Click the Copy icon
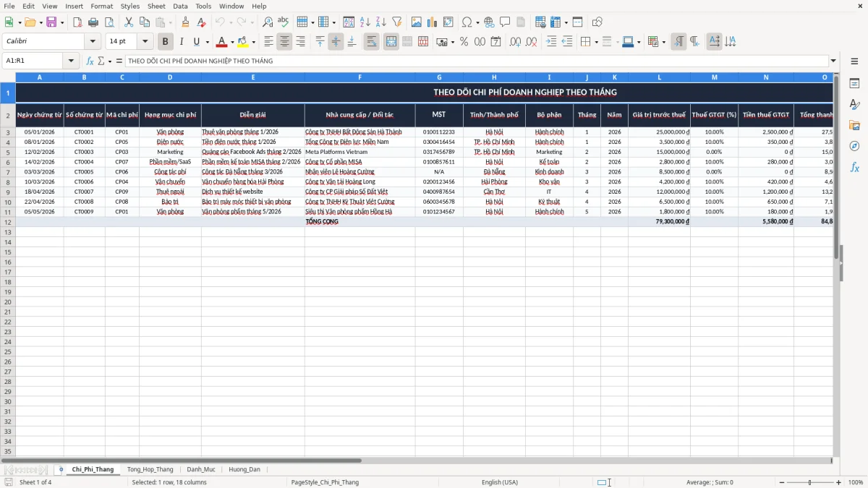 click(x=145, y=22)
